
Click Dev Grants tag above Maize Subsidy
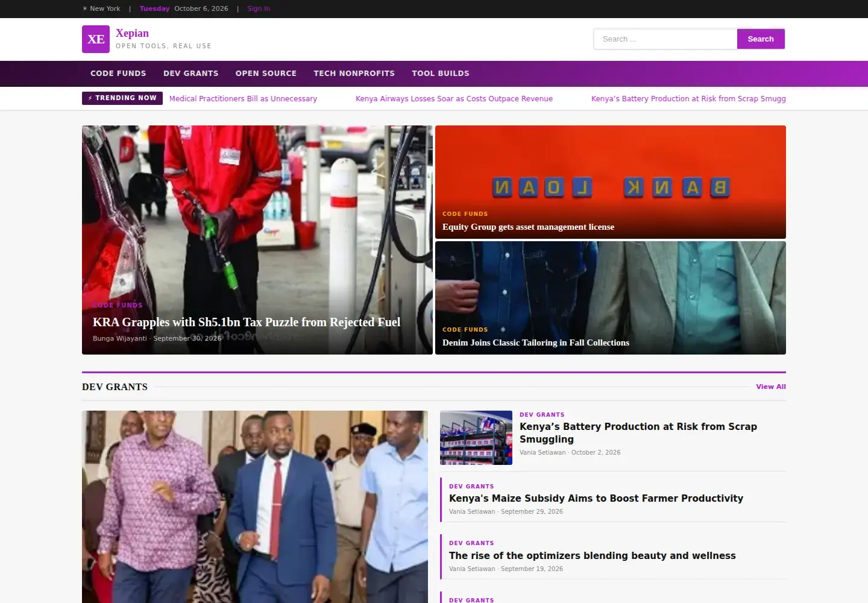click(471, 487)
